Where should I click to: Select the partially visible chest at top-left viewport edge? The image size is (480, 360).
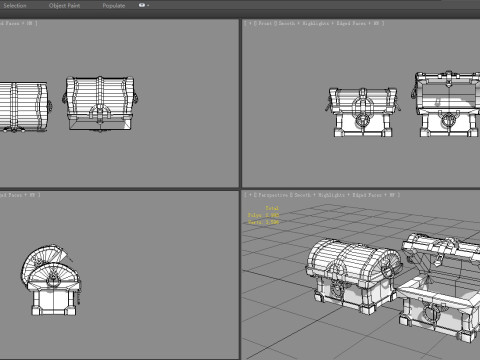[x=24, y=107]
